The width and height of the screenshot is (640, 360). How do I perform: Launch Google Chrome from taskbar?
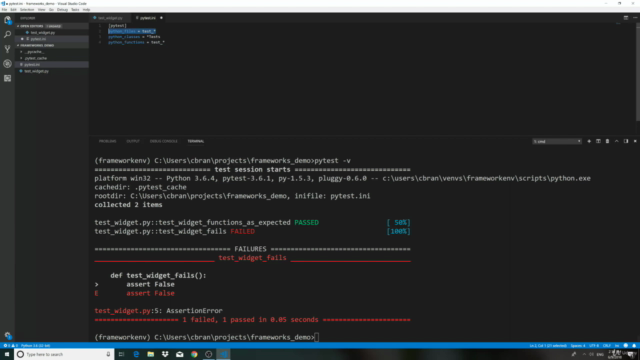(194, 354)
